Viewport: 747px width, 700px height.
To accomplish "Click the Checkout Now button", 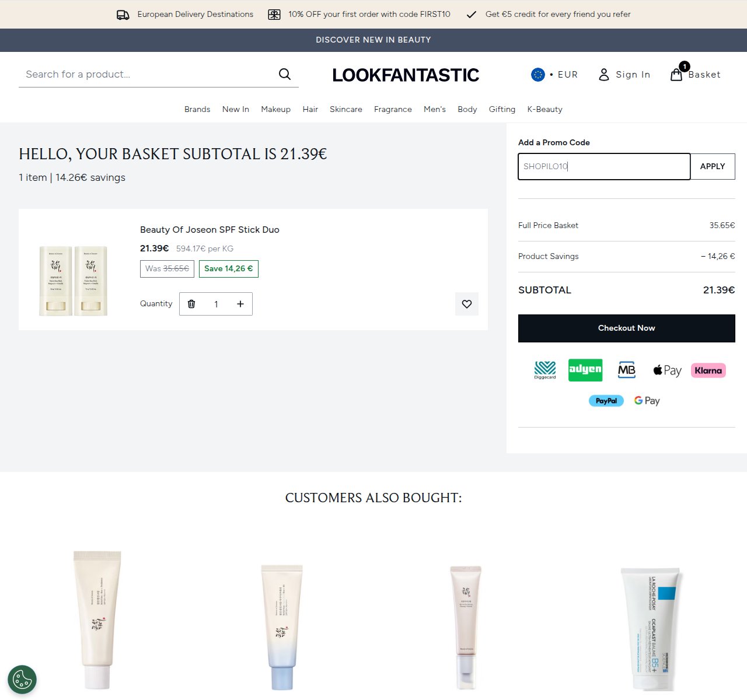I will point(627,328).
